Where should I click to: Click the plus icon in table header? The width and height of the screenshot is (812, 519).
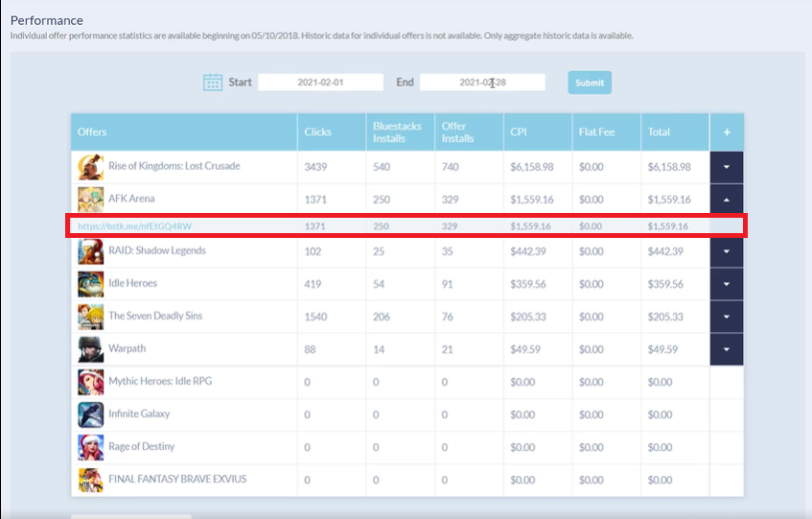click(x=727, y=132)
